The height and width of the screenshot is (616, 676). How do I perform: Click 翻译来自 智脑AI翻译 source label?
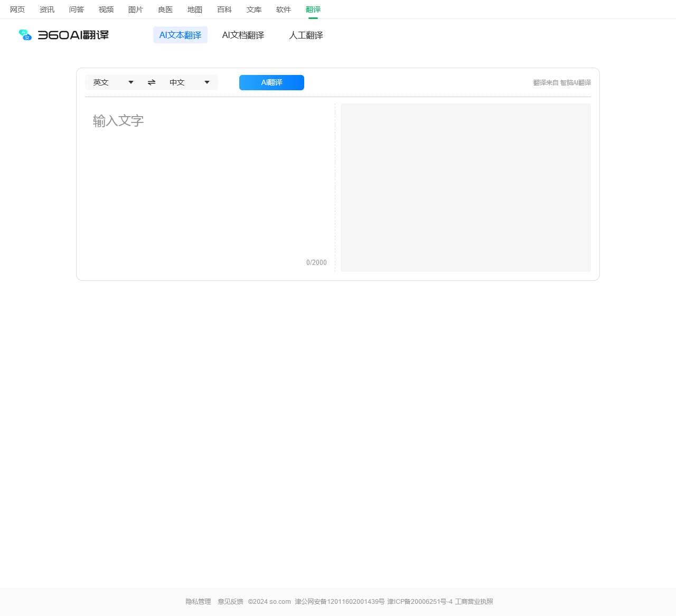point(562,83)
